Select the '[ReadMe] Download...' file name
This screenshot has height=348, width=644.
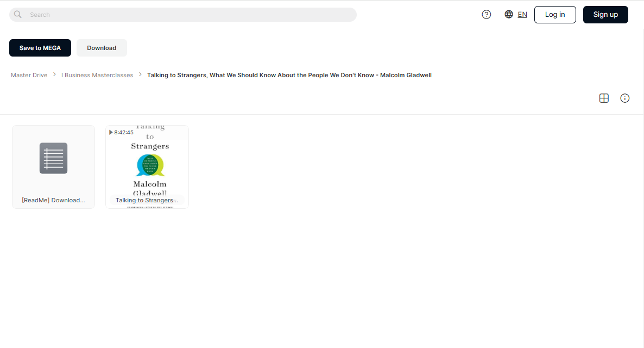click(53, 200)
